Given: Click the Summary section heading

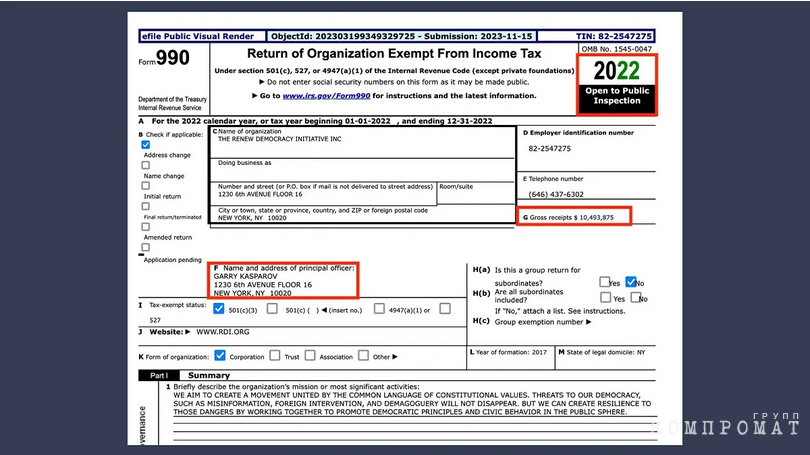Looking at the screenshot, I should point(209,375).
